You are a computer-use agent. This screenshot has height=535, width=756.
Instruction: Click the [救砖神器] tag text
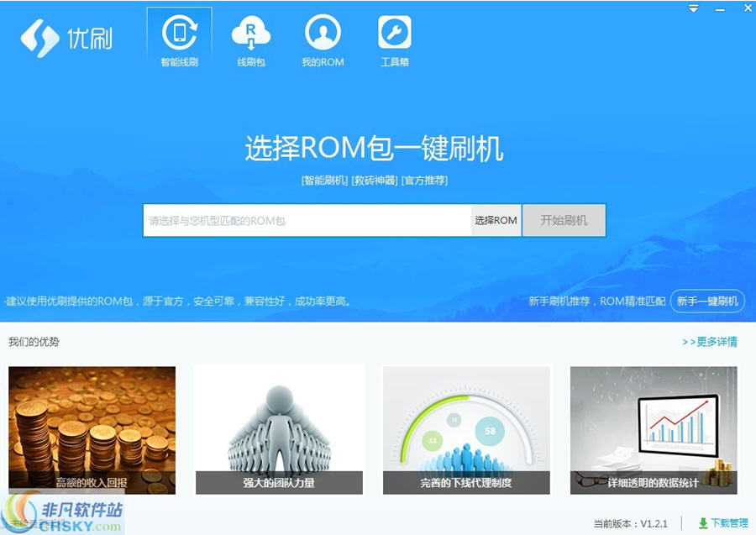(375, 181)
